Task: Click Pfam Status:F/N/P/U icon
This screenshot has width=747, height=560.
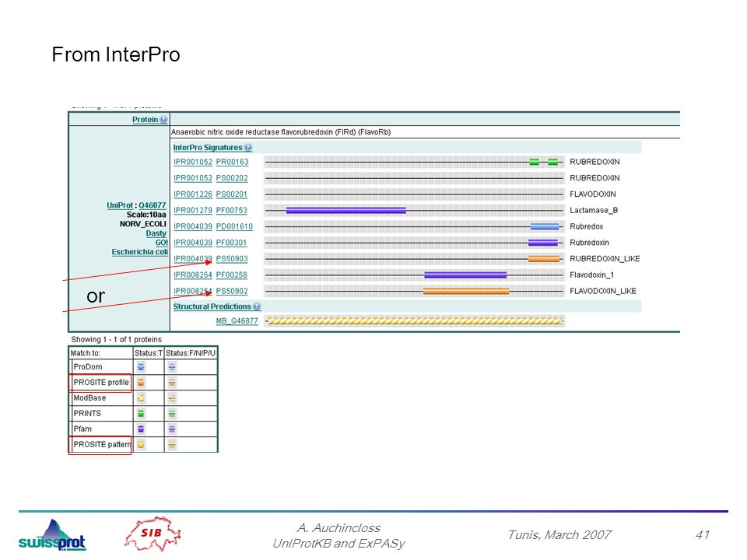Action: [172, 429]
